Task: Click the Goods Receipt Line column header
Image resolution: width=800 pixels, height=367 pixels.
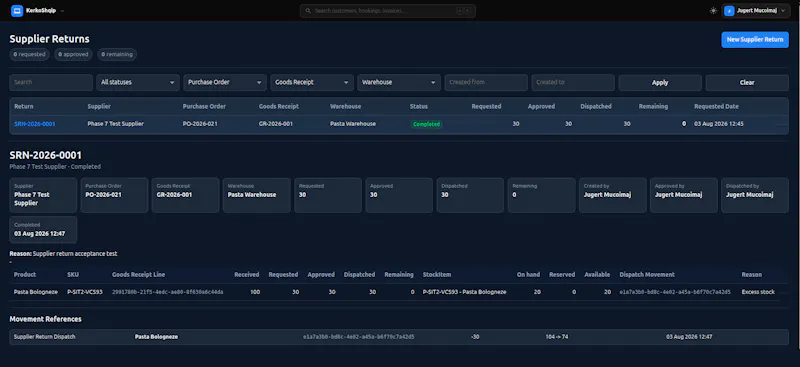Action: tap(138, 275)
